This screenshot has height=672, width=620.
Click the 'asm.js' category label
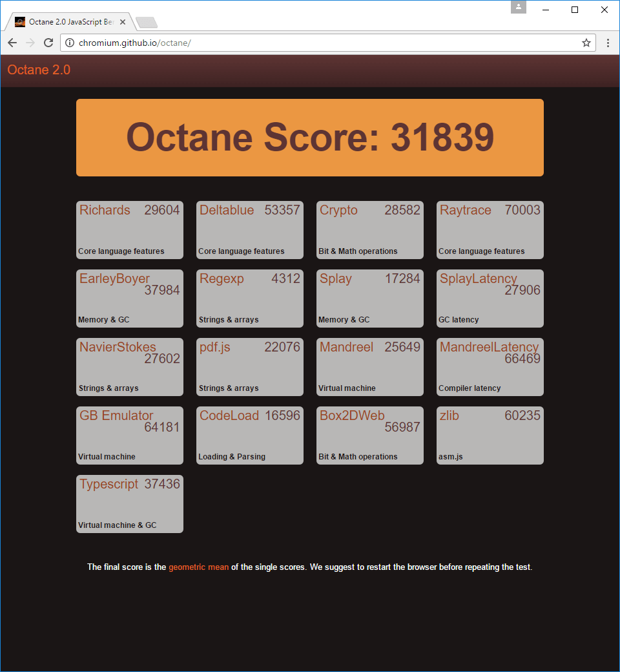(x=451, y=457)
